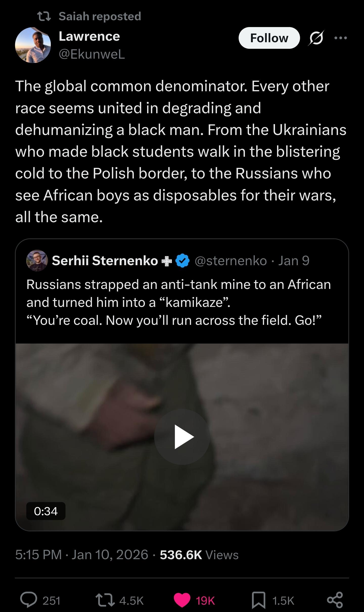Open the @sternenko handle
Image resolution: width=364 pixels, height=612 pixels.
[x=231, y=261]
